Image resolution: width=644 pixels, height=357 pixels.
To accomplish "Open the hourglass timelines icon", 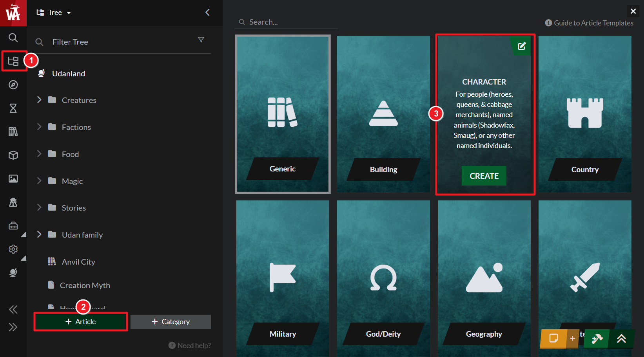I will click(x=13, y=108).
